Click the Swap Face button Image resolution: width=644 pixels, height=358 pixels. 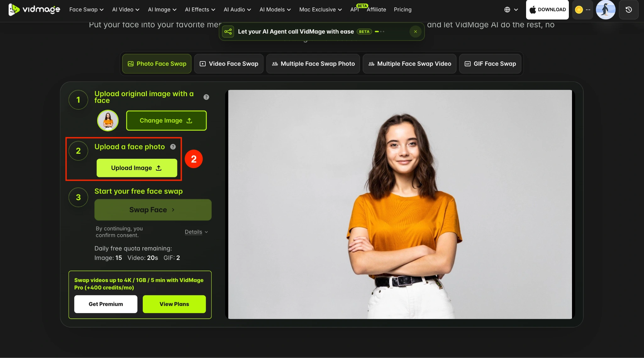click(x=153, y=210)
